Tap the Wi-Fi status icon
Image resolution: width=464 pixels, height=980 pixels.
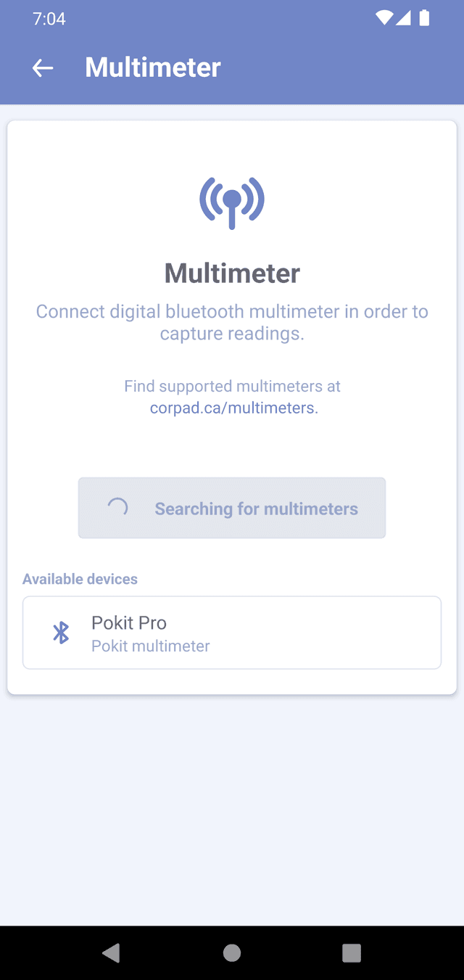click(384, 18)
